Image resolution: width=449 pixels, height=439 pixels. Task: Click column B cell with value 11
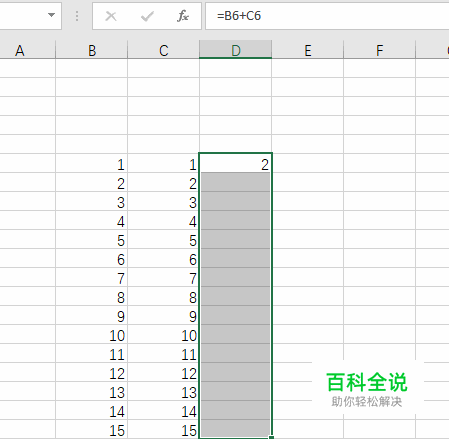[x=92, y=353]
